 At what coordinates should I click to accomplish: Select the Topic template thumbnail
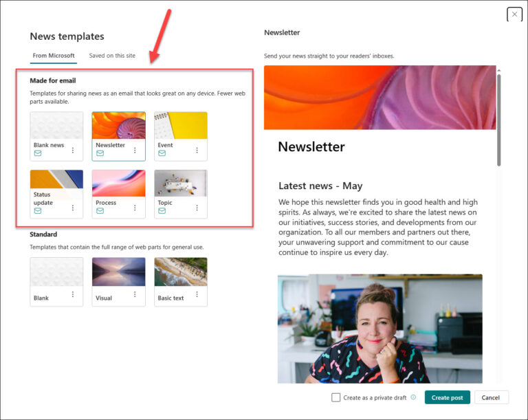(x=181, y=184)
